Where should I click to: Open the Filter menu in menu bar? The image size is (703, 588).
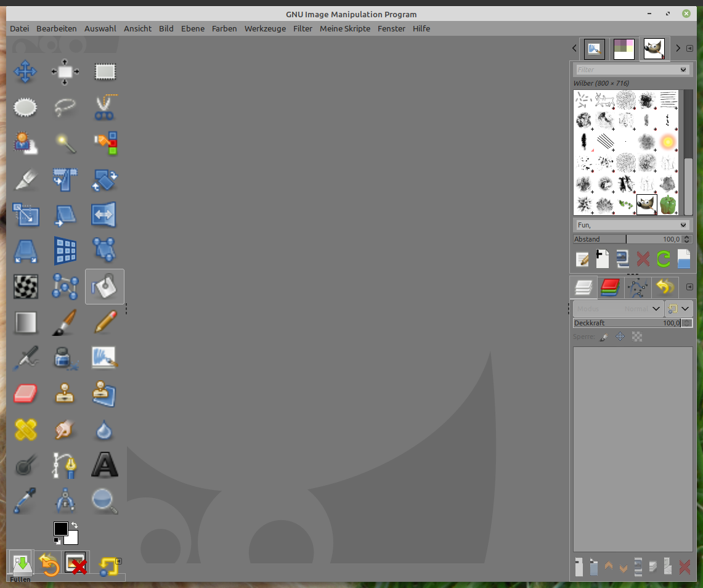(303, 28)
